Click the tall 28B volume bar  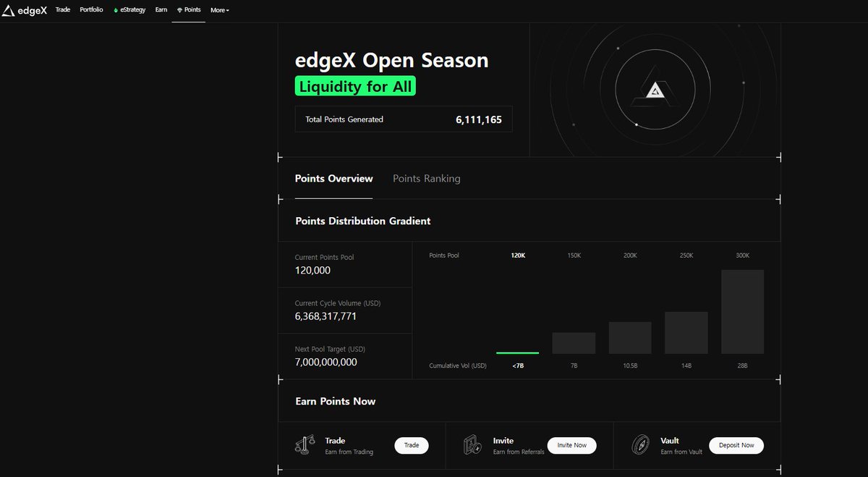coord(743,312)
